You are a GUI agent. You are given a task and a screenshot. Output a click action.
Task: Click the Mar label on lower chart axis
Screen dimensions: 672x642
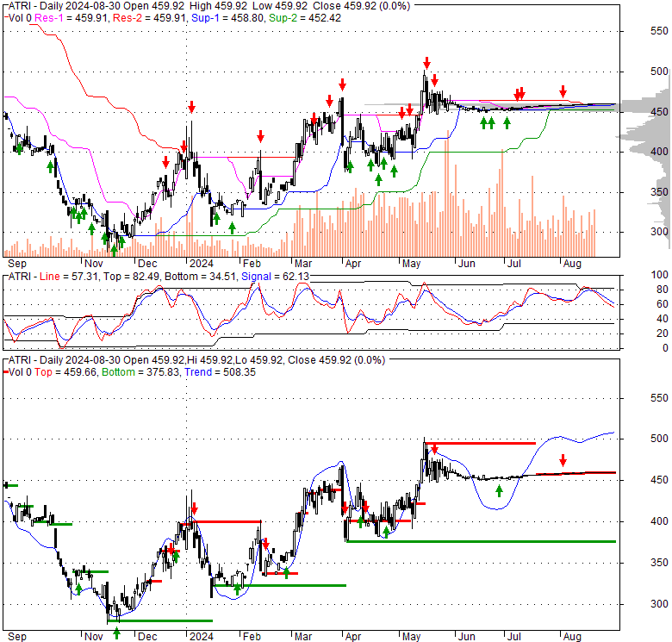point(303,637)
